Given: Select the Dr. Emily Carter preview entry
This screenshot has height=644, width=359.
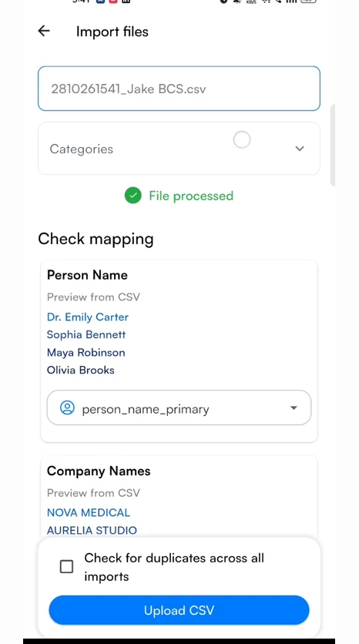Looking at the screenshot, I should point(88,317).
